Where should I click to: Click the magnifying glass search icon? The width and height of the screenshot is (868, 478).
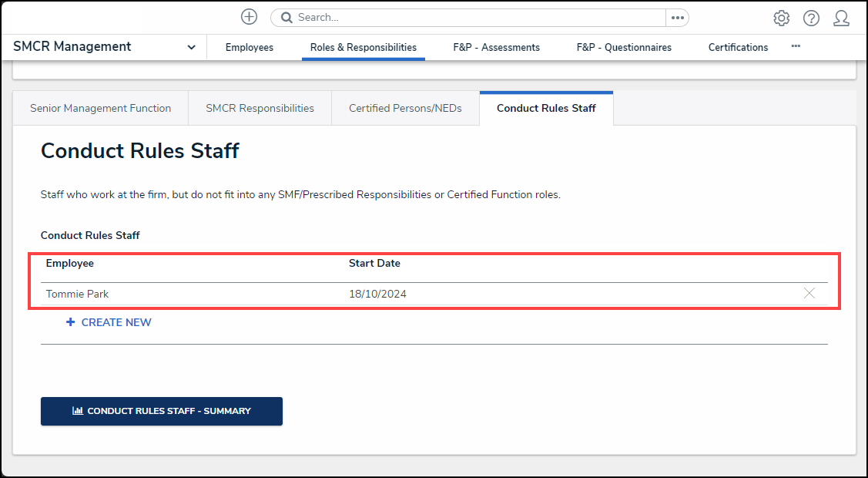tap(286, 17)
